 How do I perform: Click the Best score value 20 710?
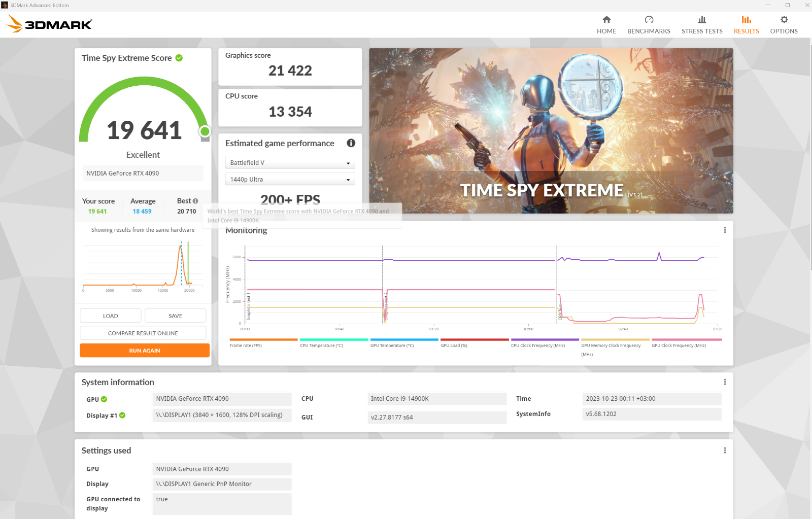click(186, 212)
